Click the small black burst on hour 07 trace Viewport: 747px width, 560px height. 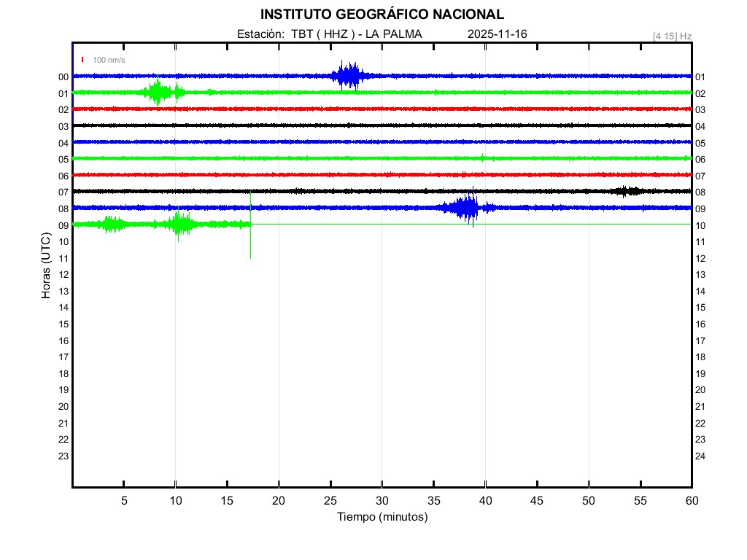627,191
